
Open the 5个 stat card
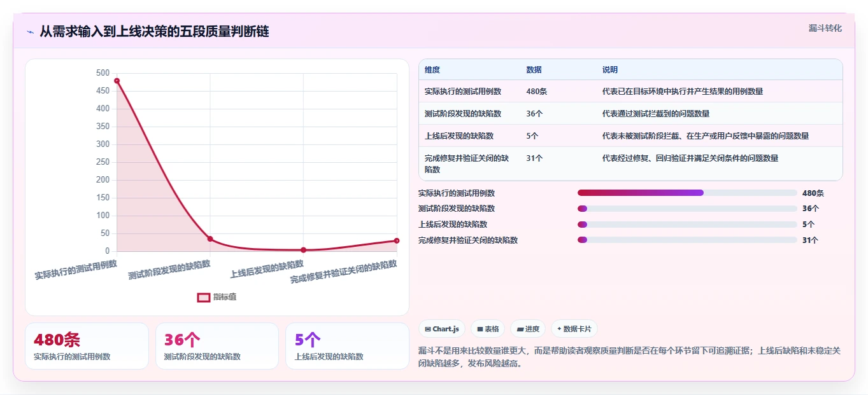(347, 346)
